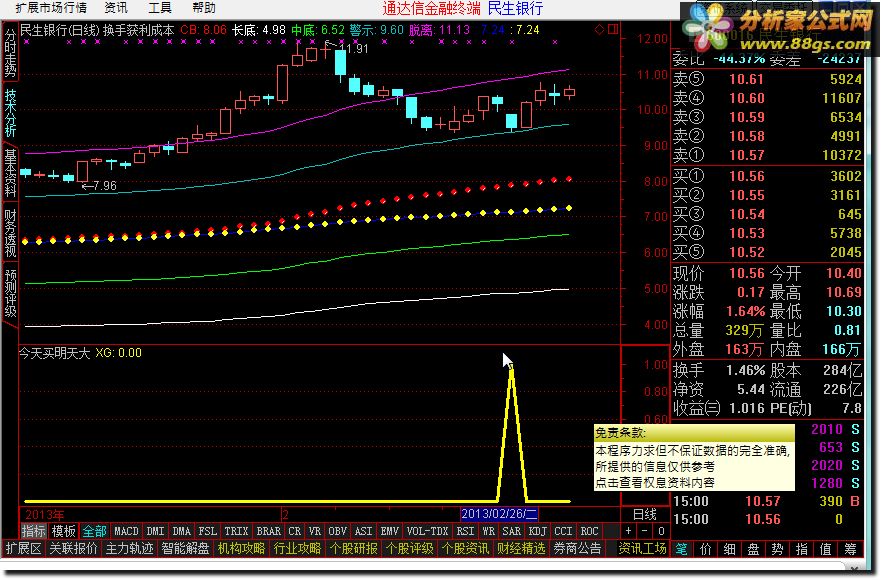Open the 指 index tab
Viewport: 882px width, 580px height.
pos(802,548)
